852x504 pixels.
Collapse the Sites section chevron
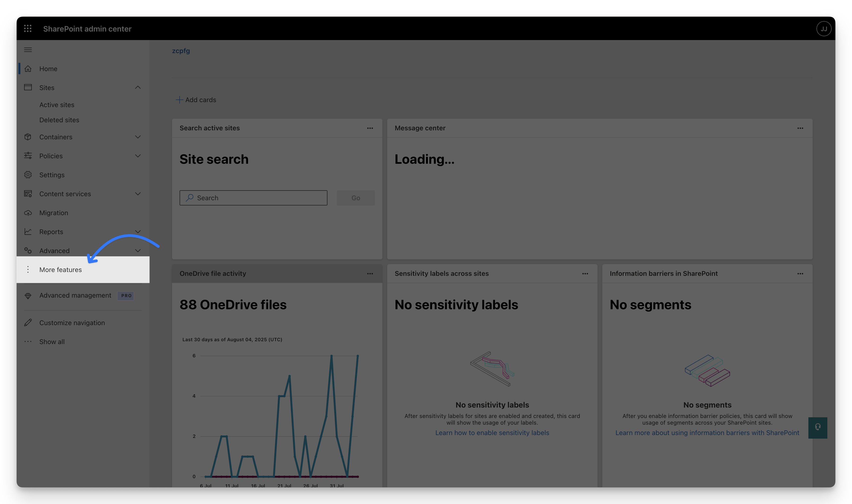tap(138, 87)
